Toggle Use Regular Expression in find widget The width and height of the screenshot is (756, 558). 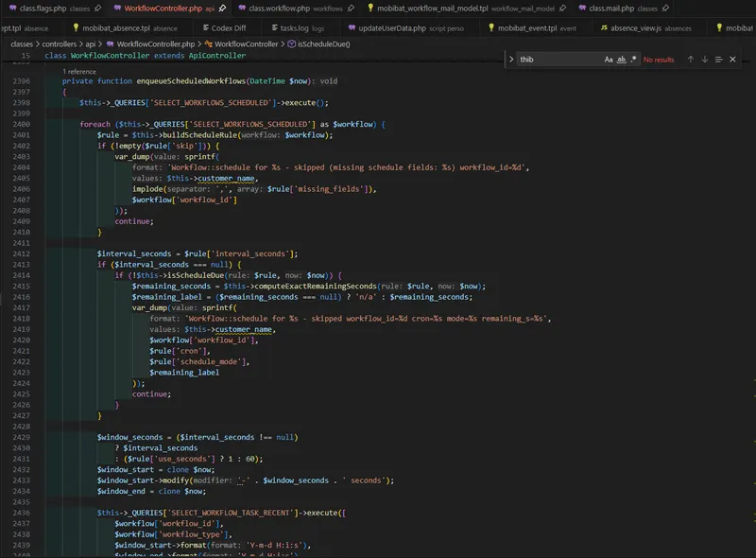[633, 60]
